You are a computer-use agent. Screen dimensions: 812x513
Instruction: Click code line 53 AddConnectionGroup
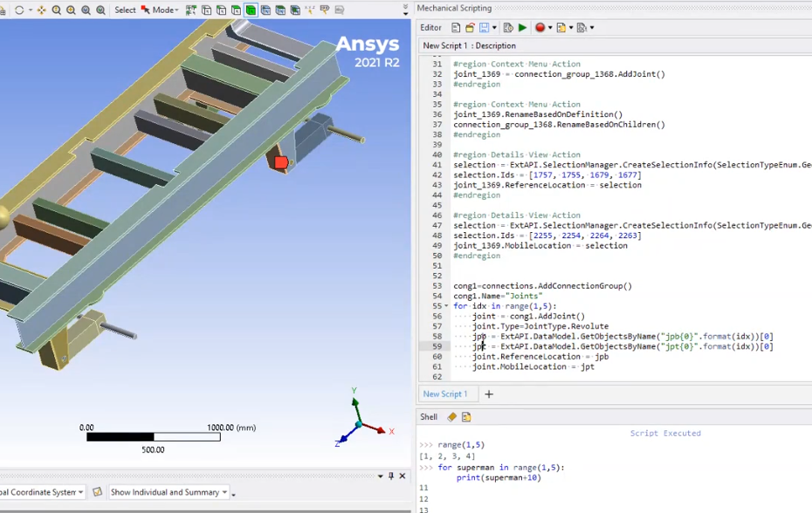click(x=543, y=286)
